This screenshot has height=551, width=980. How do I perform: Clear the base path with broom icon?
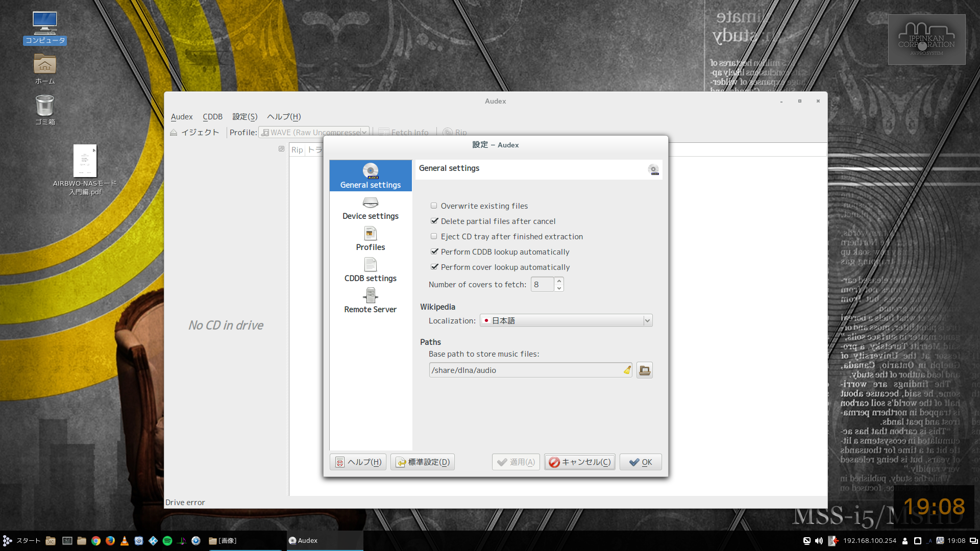tap(627, 370)
